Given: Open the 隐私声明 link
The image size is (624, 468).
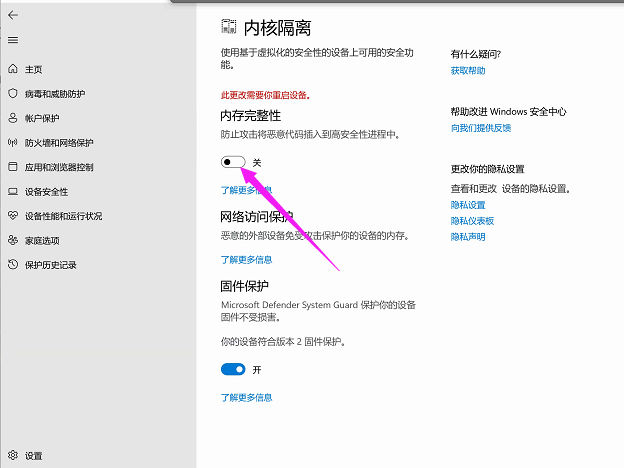Looking at the screenshot, I should (x=468, y=237).
